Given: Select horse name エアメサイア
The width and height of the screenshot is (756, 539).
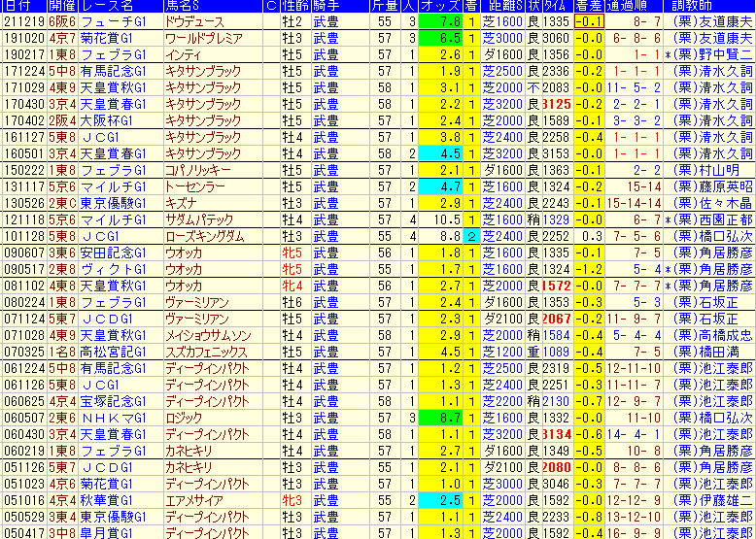Looking at the screenshot, I should (193, 500).
